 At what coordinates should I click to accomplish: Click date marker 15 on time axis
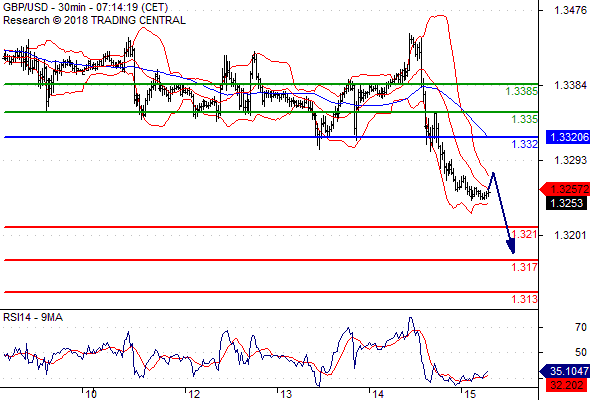point(470,394)
